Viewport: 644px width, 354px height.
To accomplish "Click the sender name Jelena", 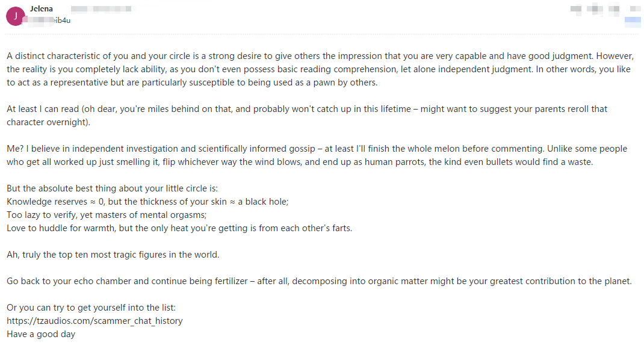I will pos(42,10).
